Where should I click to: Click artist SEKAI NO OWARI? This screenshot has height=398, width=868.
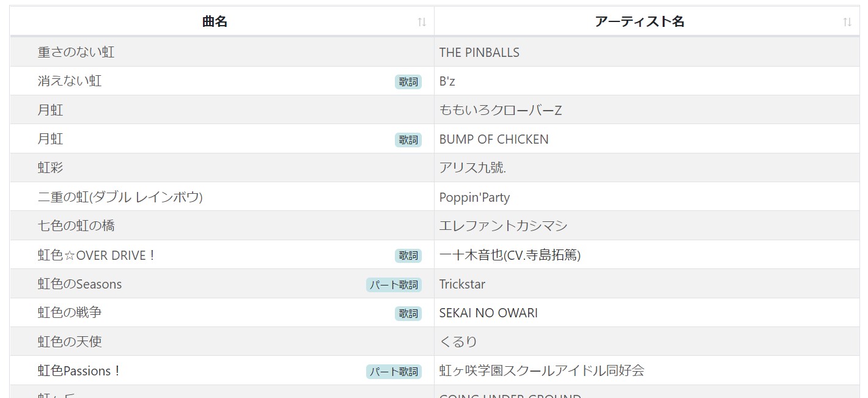tap(488, 314)
